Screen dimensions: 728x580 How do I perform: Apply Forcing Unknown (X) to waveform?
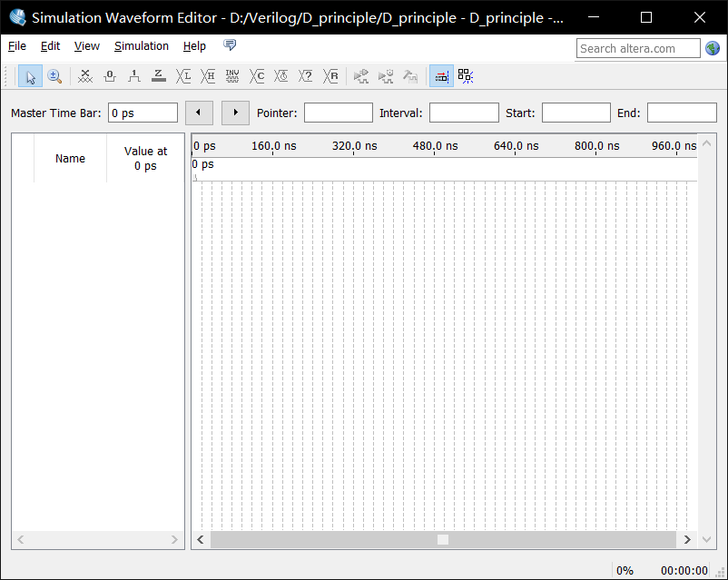click(x=85, y=76)
